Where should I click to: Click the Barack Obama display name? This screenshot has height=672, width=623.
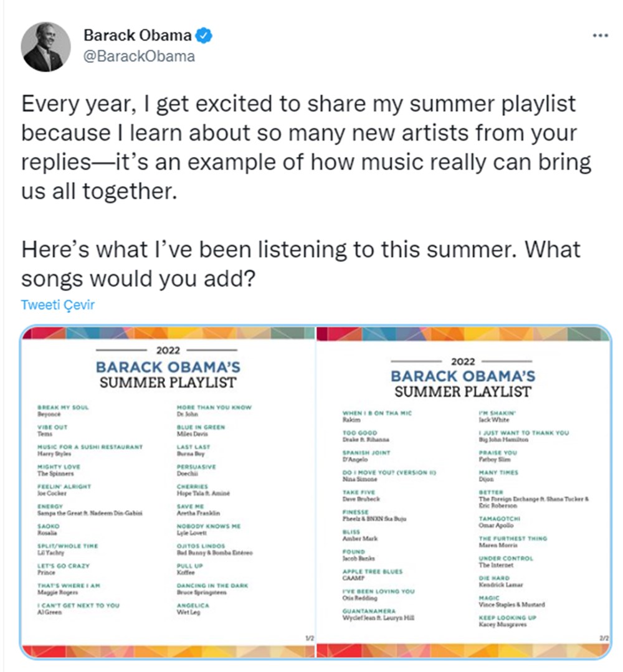coord(138,35)
